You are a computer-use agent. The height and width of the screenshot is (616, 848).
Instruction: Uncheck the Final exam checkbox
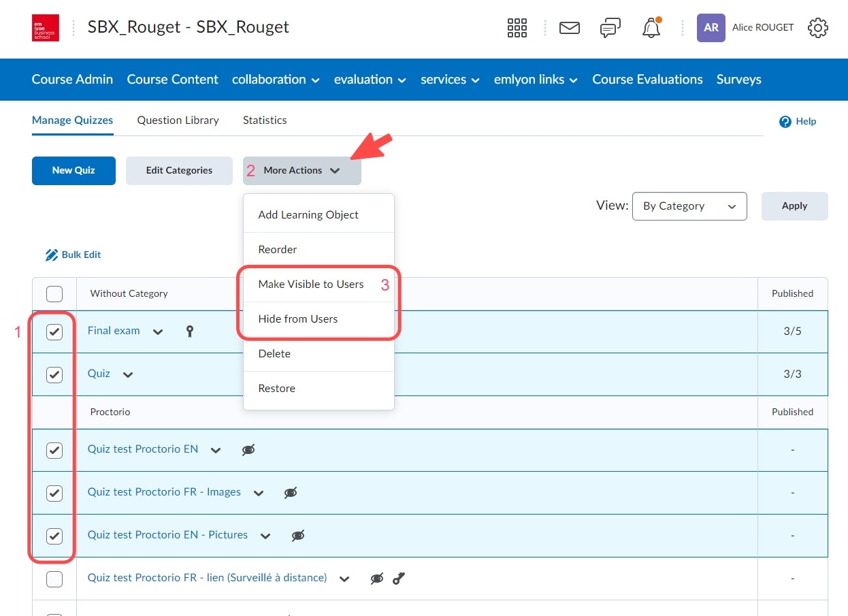54,332
